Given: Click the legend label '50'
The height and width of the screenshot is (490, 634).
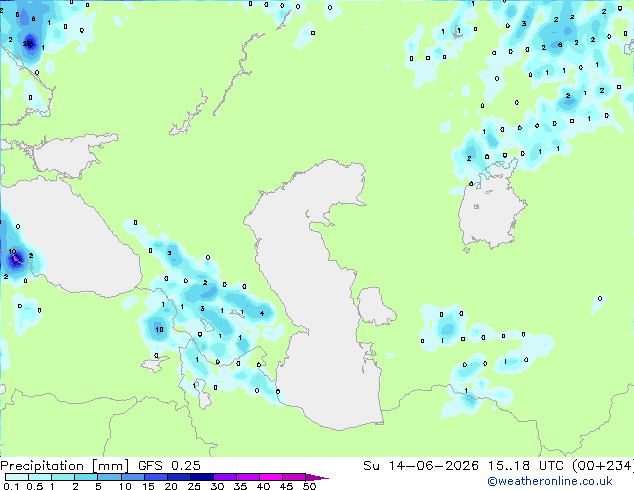Looking at the screenshot, I should [309, 486].
